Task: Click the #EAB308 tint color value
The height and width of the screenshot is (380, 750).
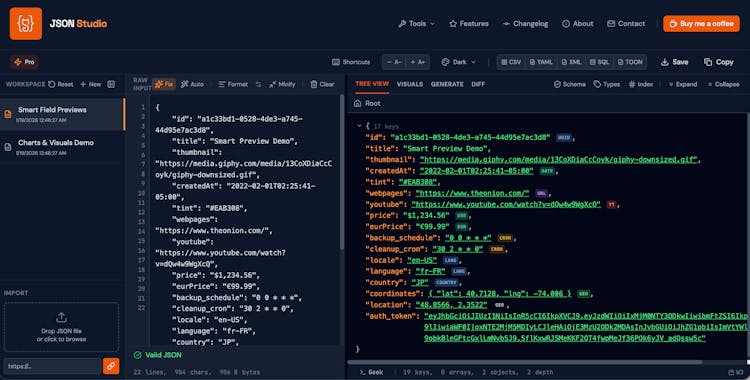Action: click(418, 182)
